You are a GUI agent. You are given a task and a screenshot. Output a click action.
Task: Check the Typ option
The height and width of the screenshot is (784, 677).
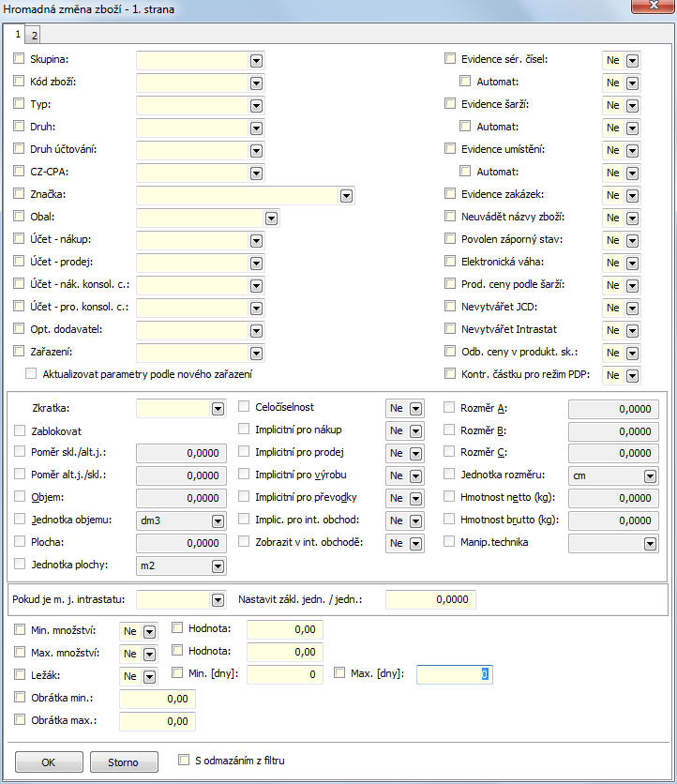[19, 103]
